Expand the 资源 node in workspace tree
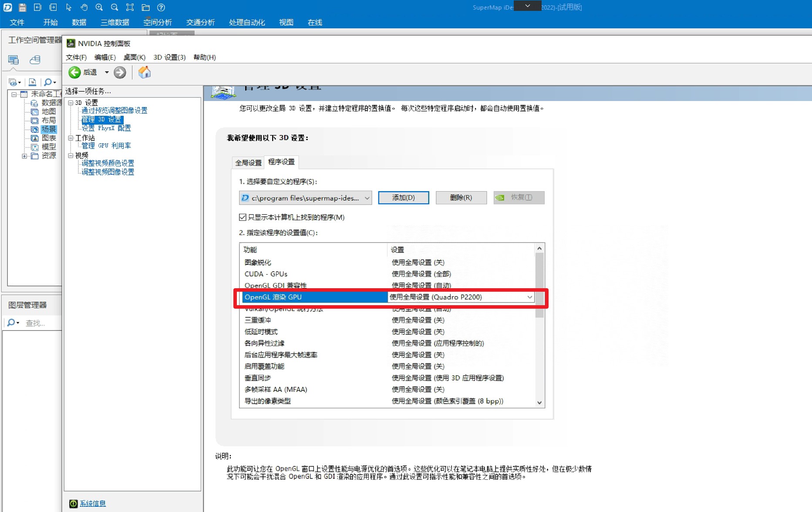Viewport: 812px width, 512px height. (x=24, y=156)
